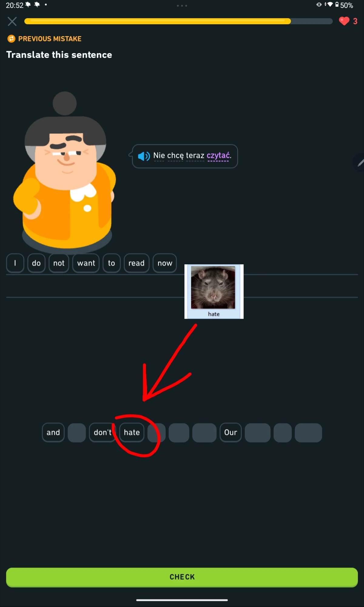Remove the placed word 'I' from answer
364x607 pixels.
[15, 263]
